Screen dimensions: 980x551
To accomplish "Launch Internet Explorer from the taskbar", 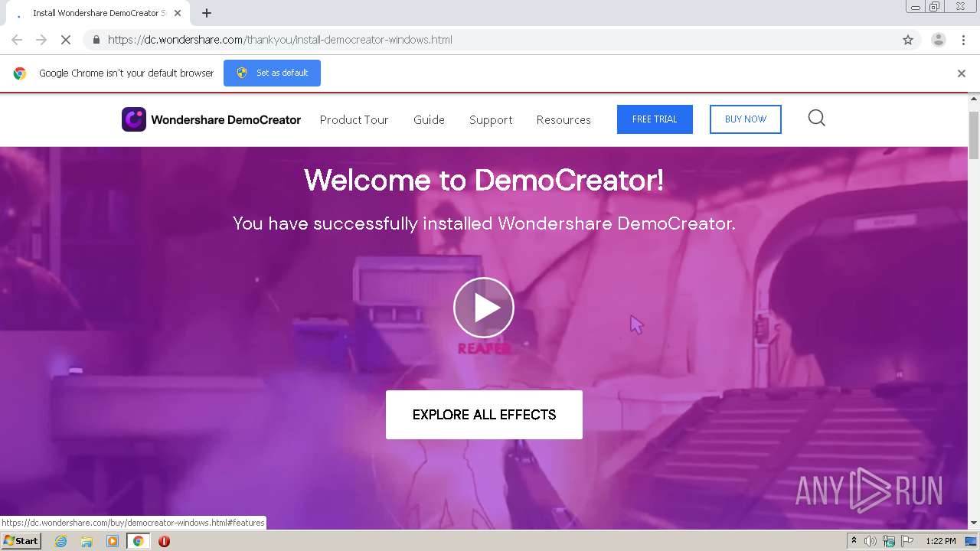I will pos(61,541).
